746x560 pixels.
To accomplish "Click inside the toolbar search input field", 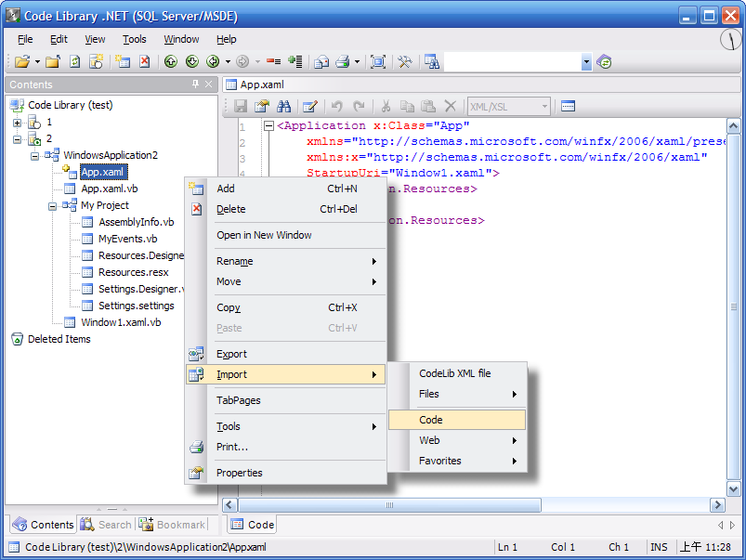I will (x=513, y=62).
